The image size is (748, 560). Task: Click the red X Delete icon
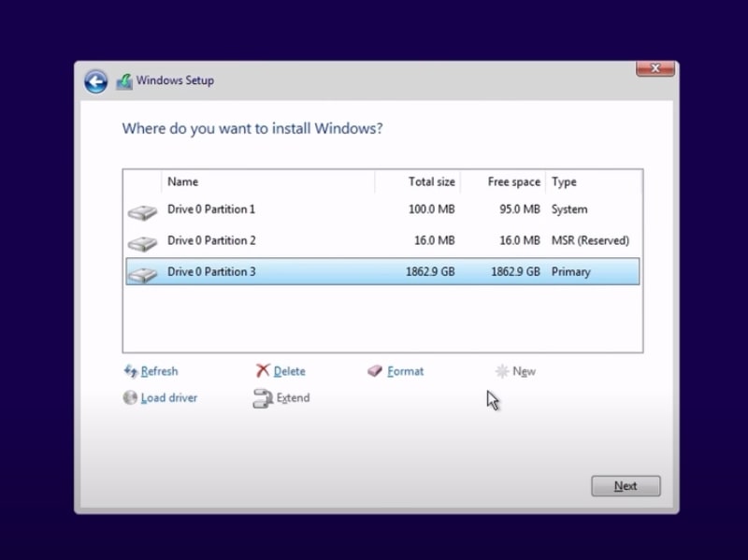[263, 371]
